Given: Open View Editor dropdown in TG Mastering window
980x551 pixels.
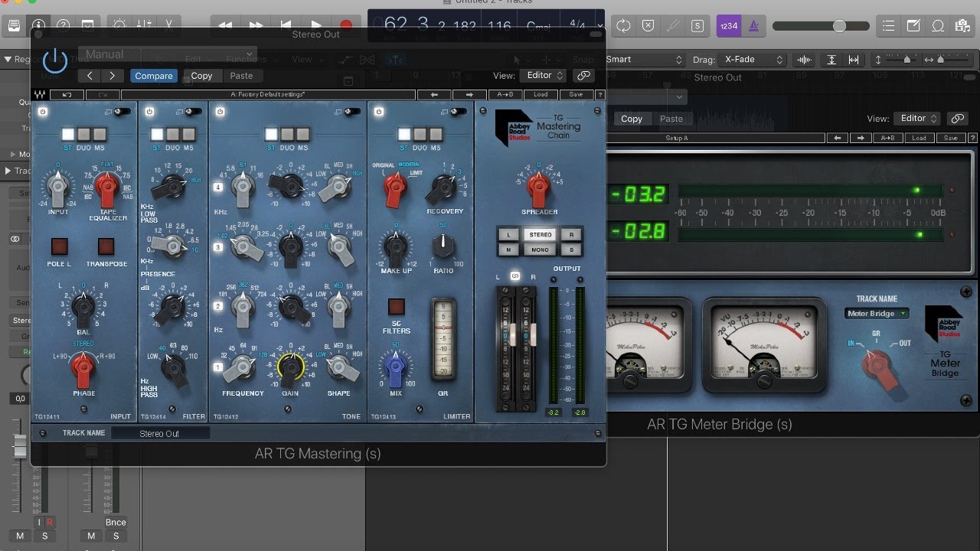Looking at the screenshot, I should click(544, 75).
